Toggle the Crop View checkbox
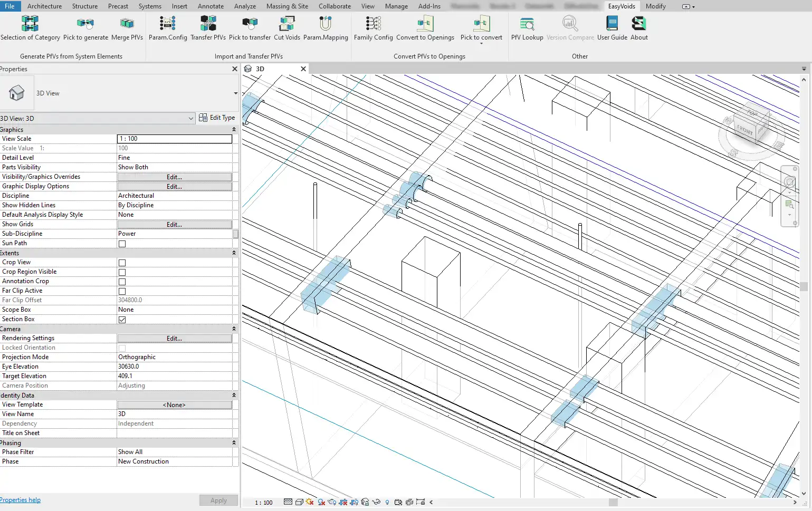This screenshot has height=511, width=812. [122, 263]
